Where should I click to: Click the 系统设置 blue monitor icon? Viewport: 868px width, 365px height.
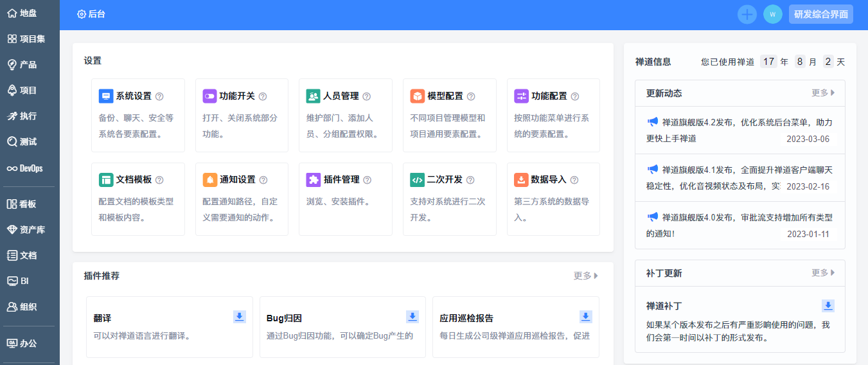(x=106, y=96)
